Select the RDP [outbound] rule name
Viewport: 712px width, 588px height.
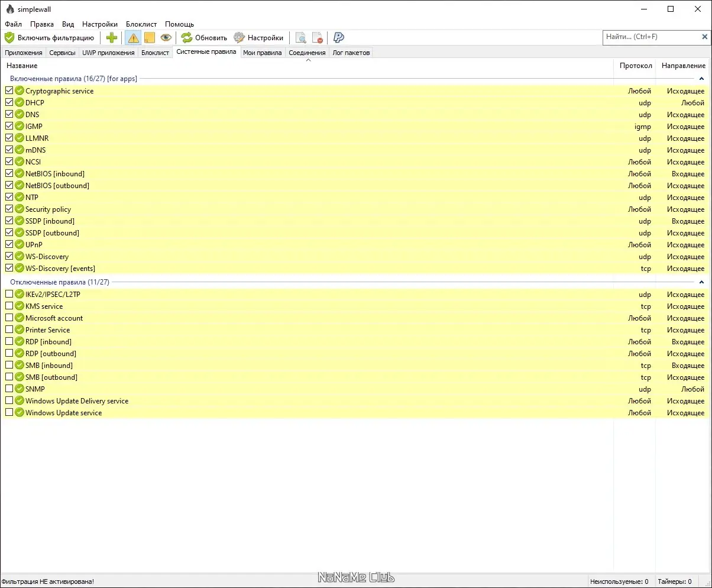click(x=51, y=354)
